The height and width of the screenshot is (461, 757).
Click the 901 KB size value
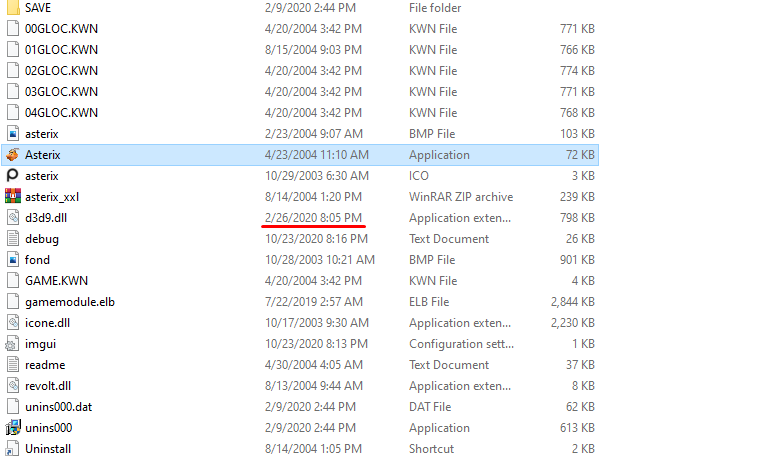pyautogui.click(x=577, y=260)
